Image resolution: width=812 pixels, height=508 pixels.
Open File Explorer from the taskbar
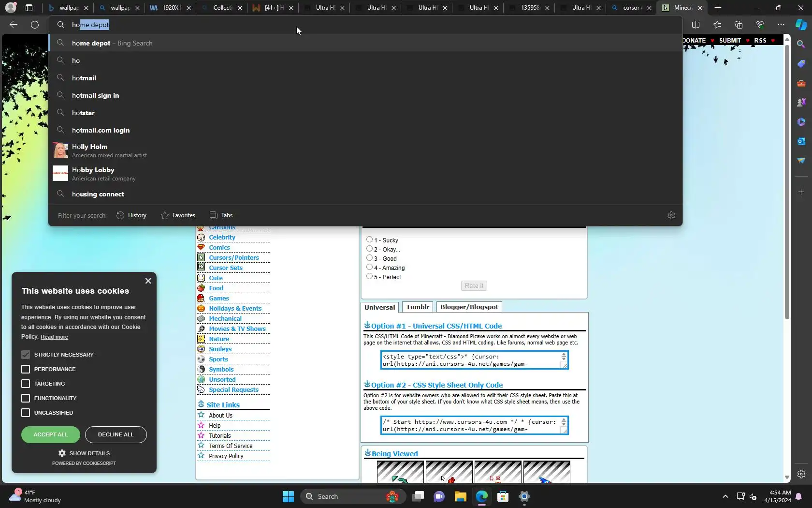click(460, 496)
